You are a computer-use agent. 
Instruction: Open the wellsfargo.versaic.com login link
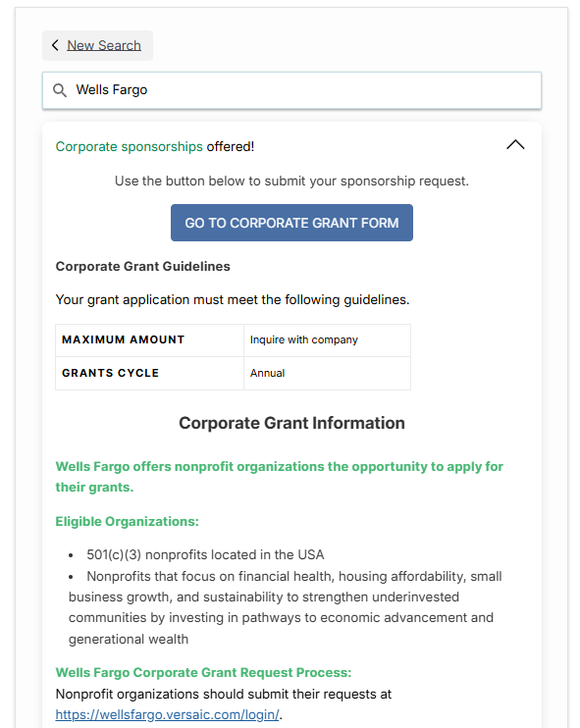(x=167, y=714)
